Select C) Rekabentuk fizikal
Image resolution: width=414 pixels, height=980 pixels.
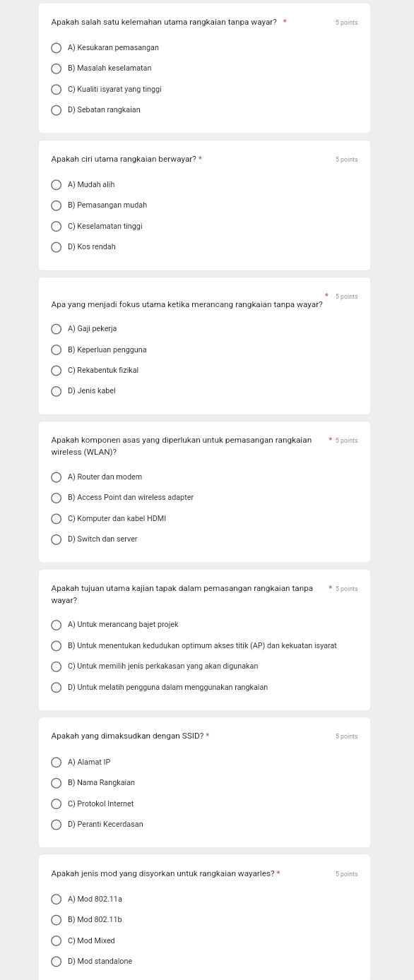tap(56, 370)
